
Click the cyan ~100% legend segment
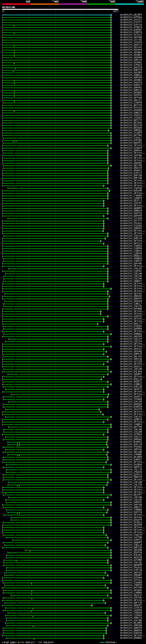(x=130, y=4)
